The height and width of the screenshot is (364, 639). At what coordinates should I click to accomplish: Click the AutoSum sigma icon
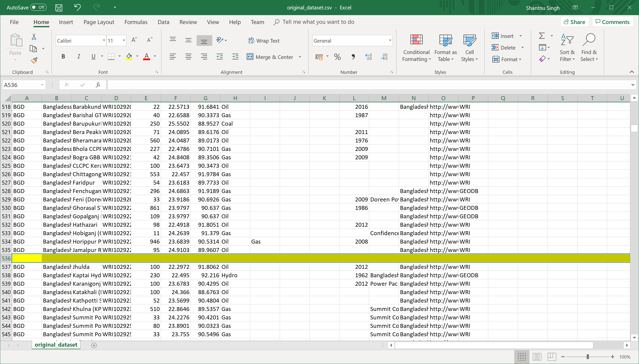(x=542, y=36)
